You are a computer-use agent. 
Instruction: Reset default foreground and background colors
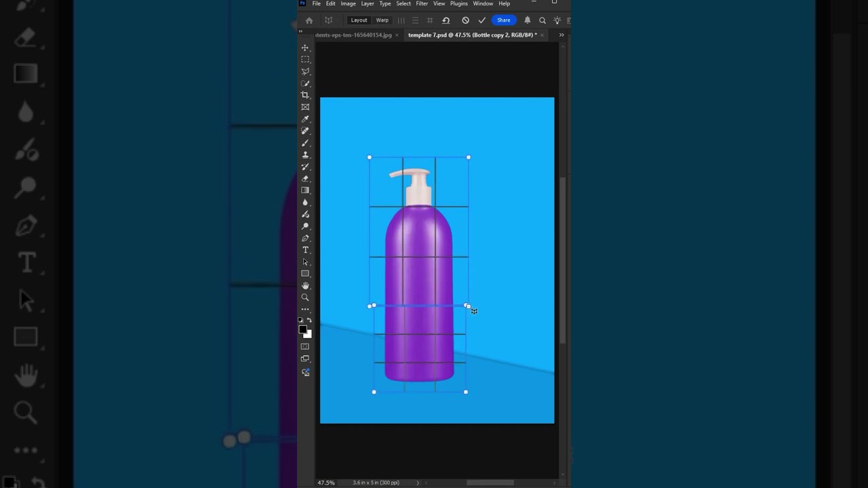[301, 321]
